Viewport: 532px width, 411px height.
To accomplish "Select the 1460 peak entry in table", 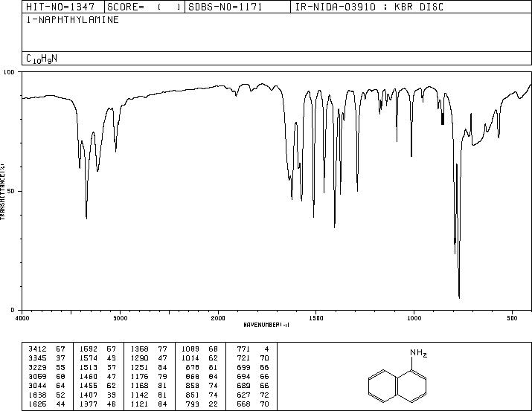I will coord(97,376).
